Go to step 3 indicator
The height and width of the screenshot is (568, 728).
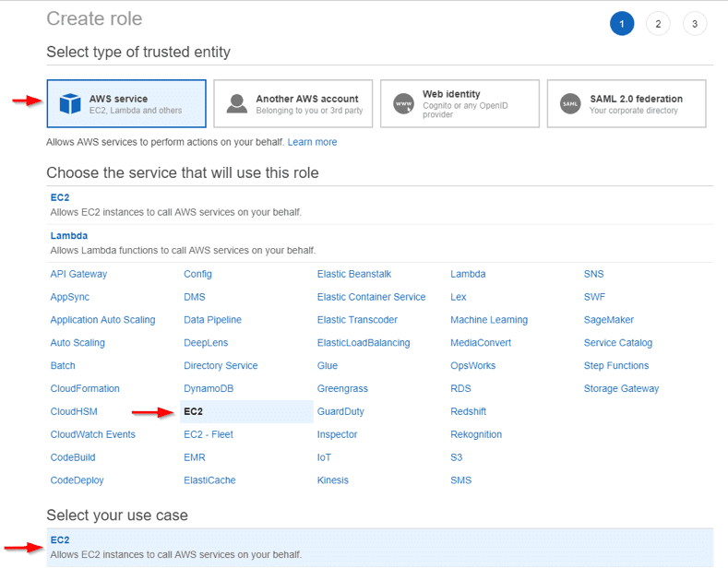pos(695,24)
